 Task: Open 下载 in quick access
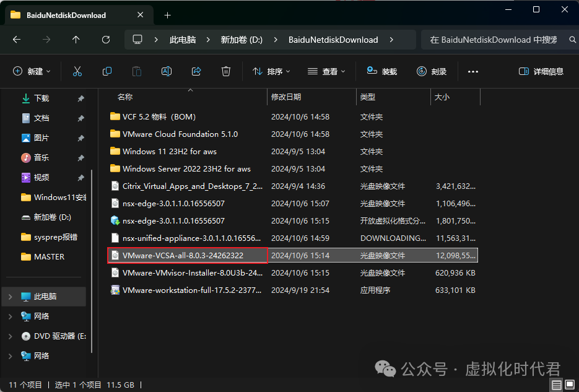[41, 98]
